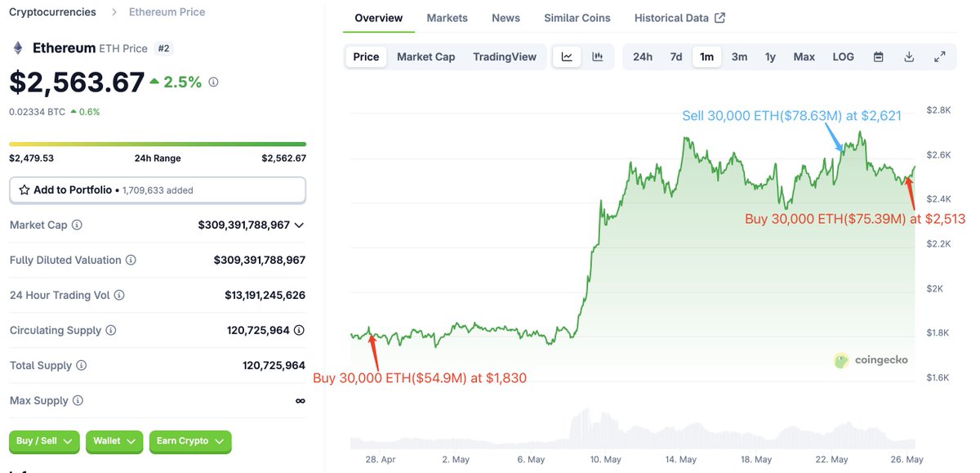Switch chart to Market Cap view
The width and height of the screenshot is (980, 473).
(426, 56)
